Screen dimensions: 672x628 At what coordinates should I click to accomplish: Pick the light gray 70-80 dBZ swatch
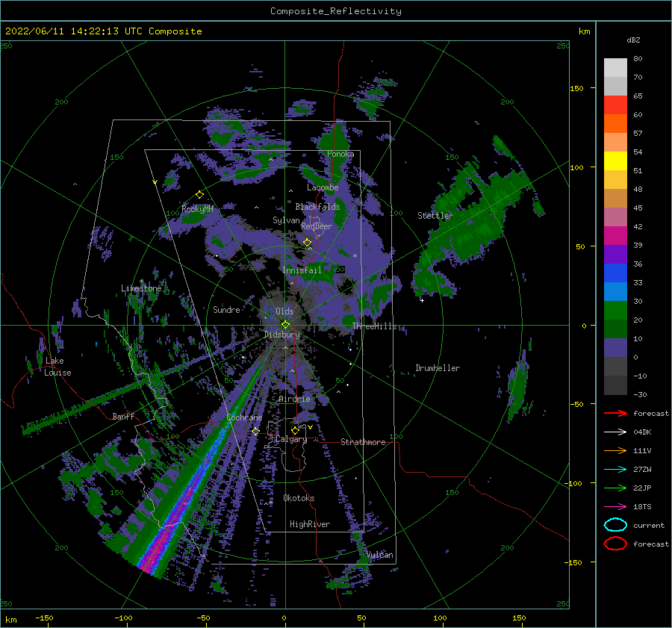tap(615, 68)
